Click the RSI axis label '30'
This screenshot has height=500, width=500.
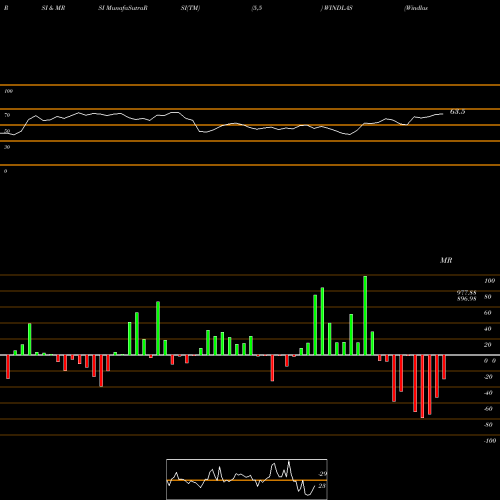click(x=7, y=147)
